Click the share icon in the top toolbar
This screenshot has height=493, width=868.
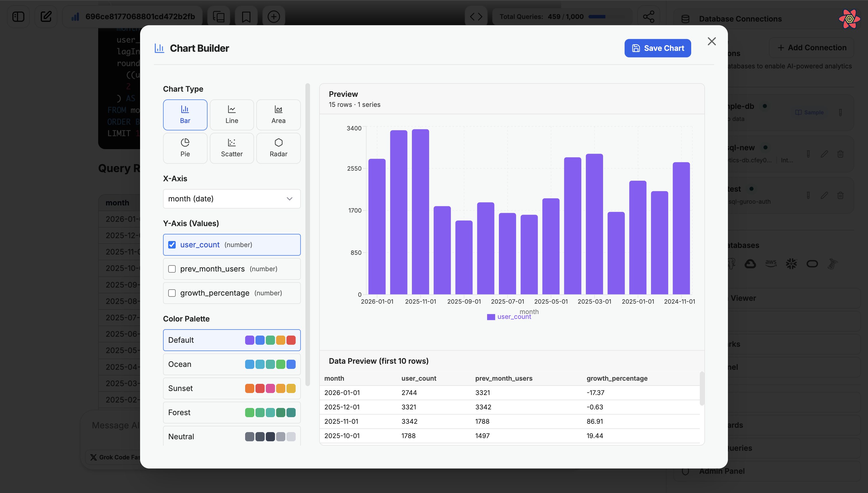648,16
